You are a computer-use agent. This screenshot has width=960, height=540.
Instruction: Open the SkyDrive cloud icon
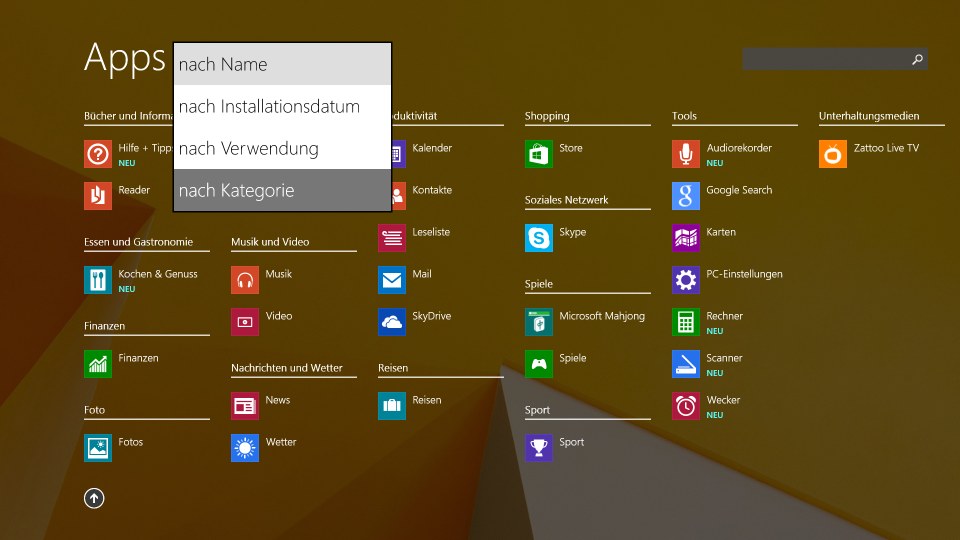pos(392,322)
